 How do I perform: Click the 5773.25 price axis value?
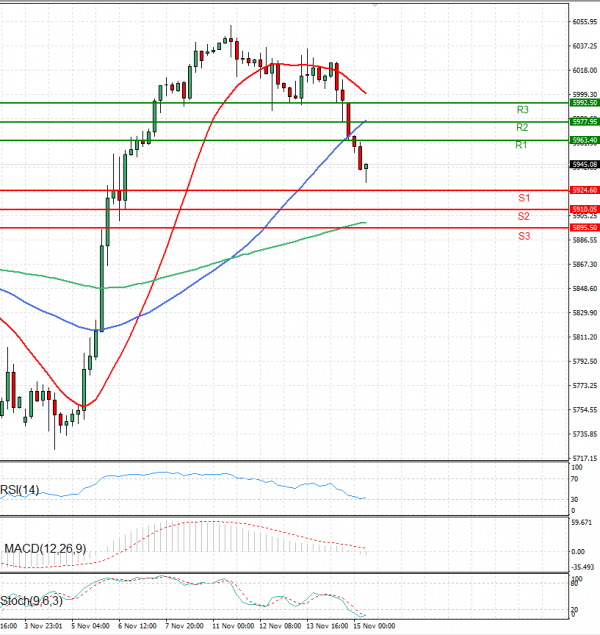click(x=585, y=386)
